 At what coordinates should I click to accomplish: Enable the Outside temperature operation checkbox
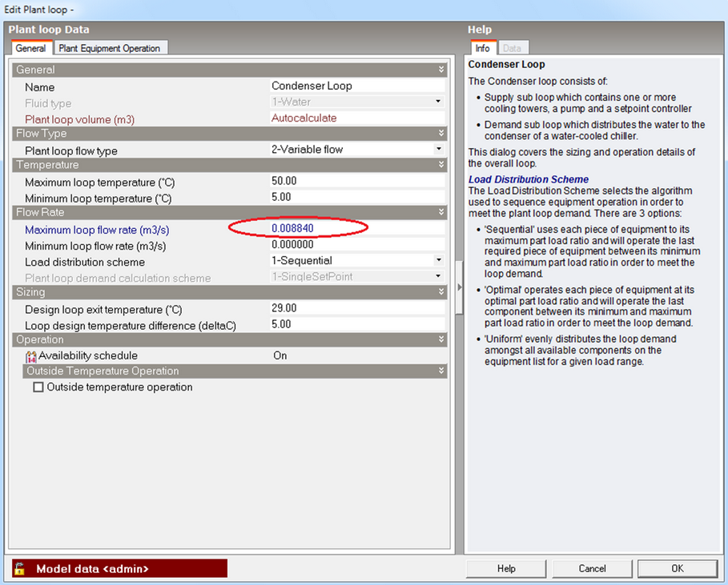(38, 387)
